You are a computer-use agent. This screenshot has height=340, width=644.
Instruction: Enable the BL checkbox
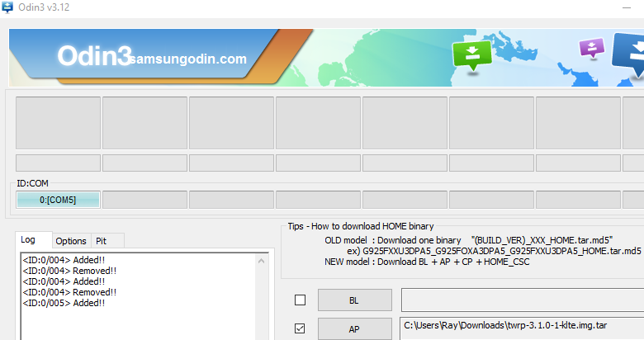click(301, 300)
